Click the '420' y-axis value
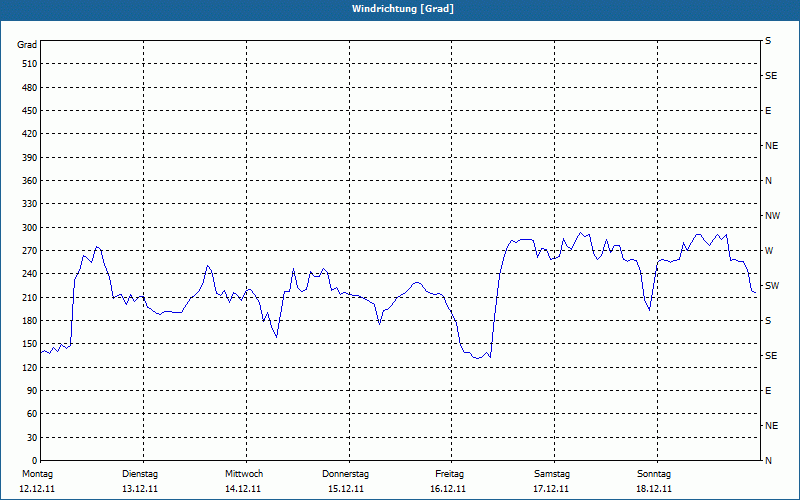Image resolution: width=800 pixels, height=500 pixels. pyautogui.click(x=30, y=134)
